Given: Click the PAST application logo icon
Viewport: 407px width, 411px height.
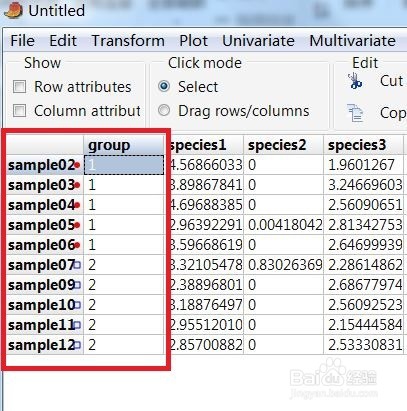Looking at the screenshot, I should pyautogui.click(x=13, y=10).
